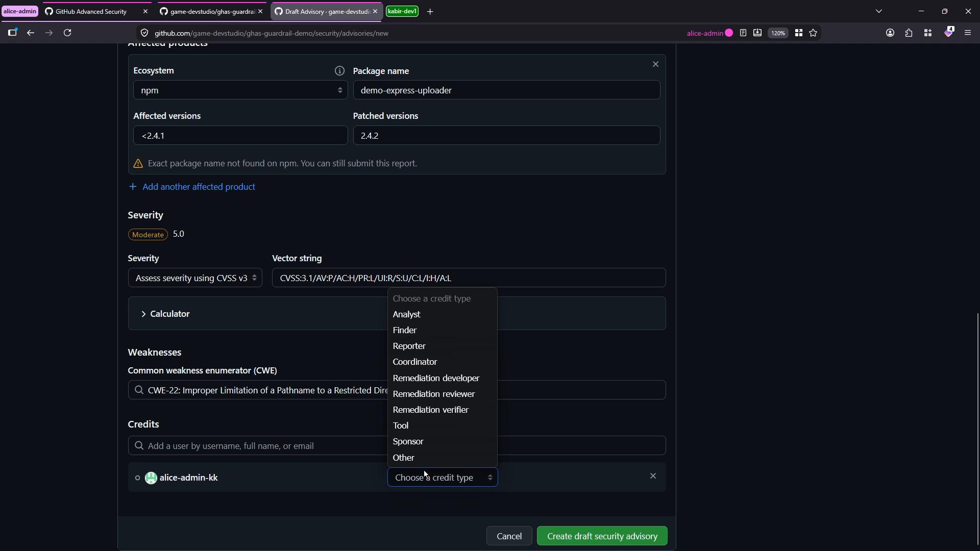Screen dimensions: 980x551
Task: Click the list all tabs chevron
Action: click(x=879, y=11)
